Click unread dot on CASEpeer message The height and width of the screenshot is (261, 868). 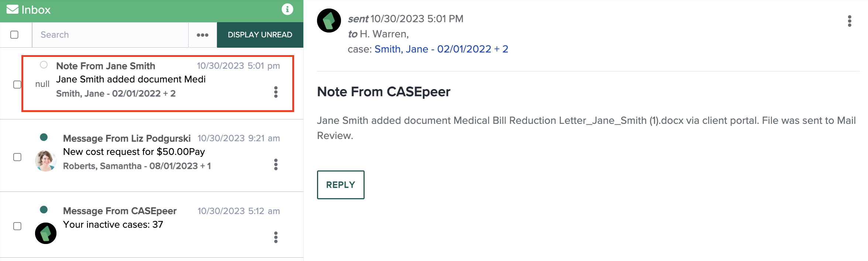pos(44,210)
